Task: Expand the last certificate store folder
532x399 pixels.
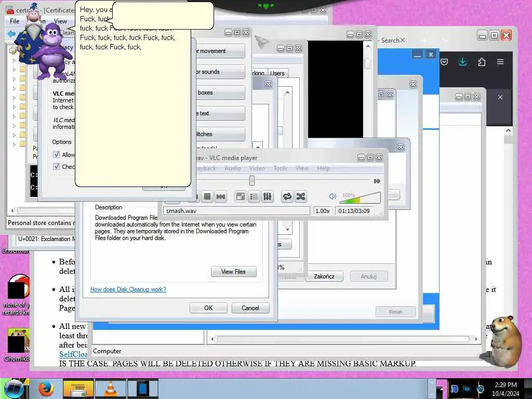Action: pyautogui.click(x=14, y=144)
